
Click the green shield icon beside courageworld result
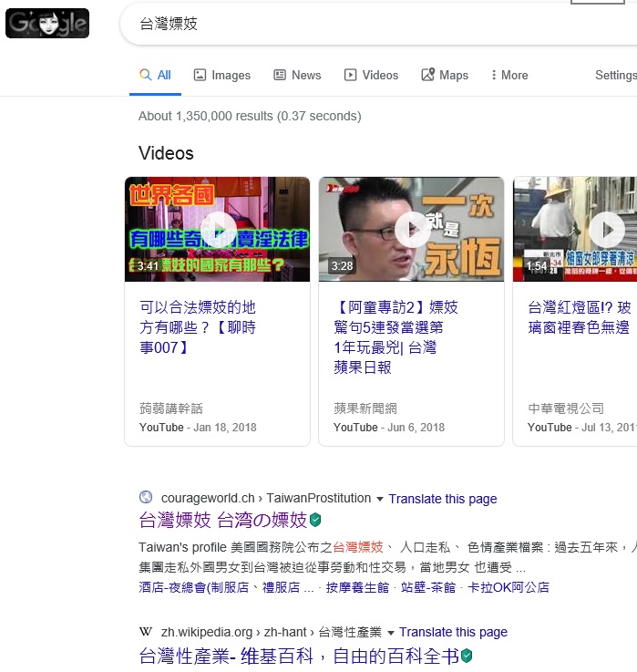pos(315,520)
